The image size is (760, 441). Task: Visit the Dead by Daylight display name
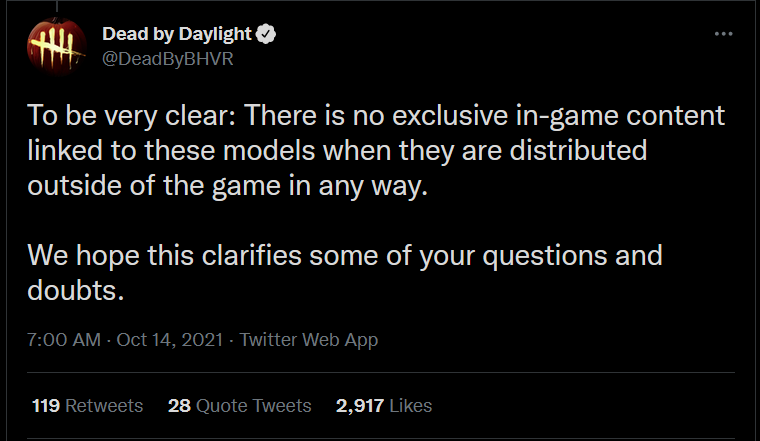tap(177, 34)
